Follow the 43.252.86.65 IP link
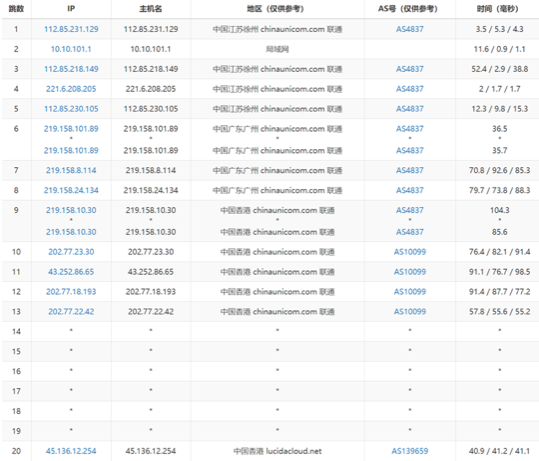Image resolution: width=539 pixels, height=461 pixels. click(x=71, y=272)
